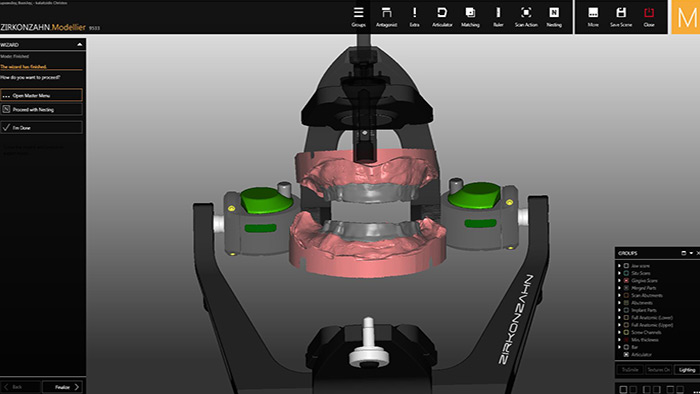The image size is (700, 394).
Task: Launch the Nesting tool from toolbar
Action: coord(554,17)
